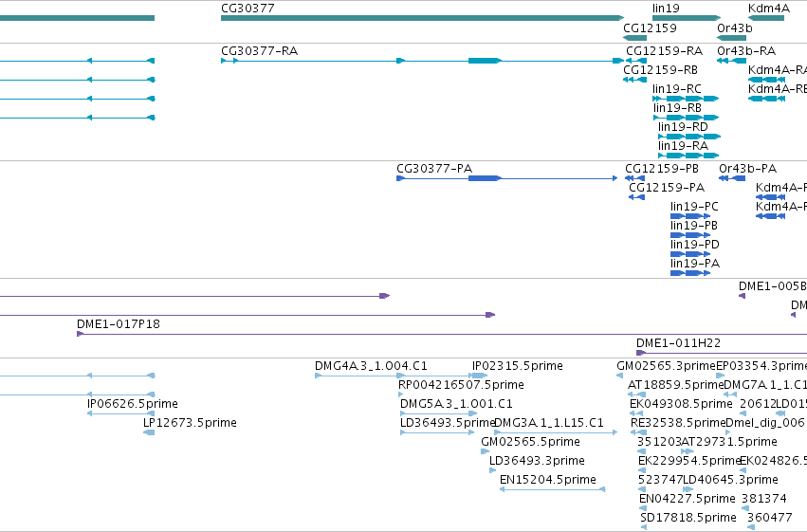The height and width of the screenshot is (532, 807).
Task: Click EST DMG3A.1_1.L15.C1
Action: 556,432
